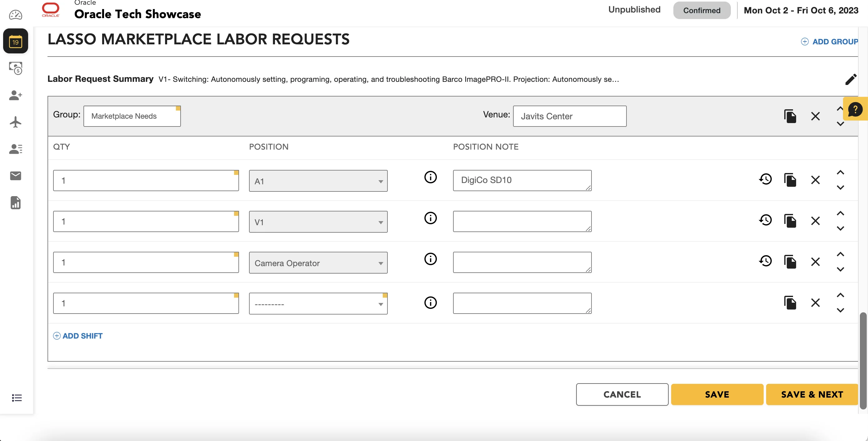Click the QTY field for A1 row
The image size is (868, 441).
146,181
